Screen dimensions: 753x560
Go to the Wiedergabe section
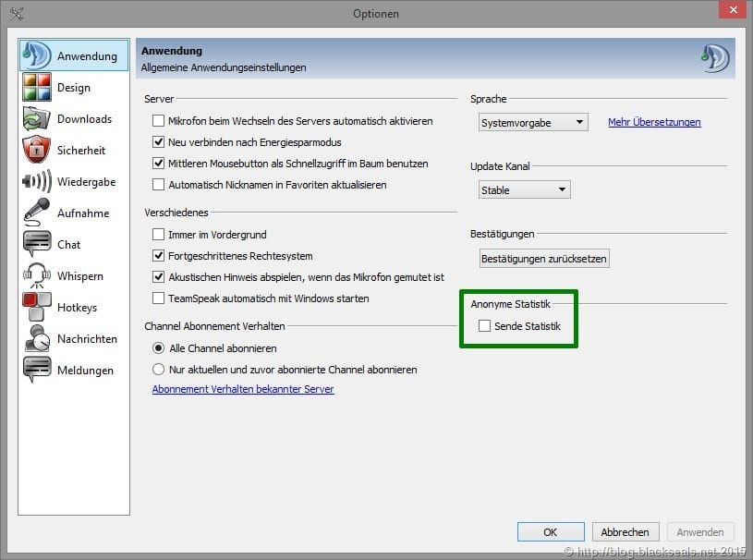pyautogui.click(x=74, y=181)
